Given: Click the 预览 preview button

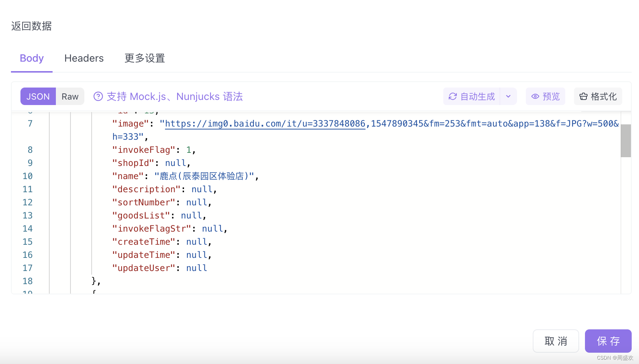Looking at the screenshot, I should [x=546, y=96].
